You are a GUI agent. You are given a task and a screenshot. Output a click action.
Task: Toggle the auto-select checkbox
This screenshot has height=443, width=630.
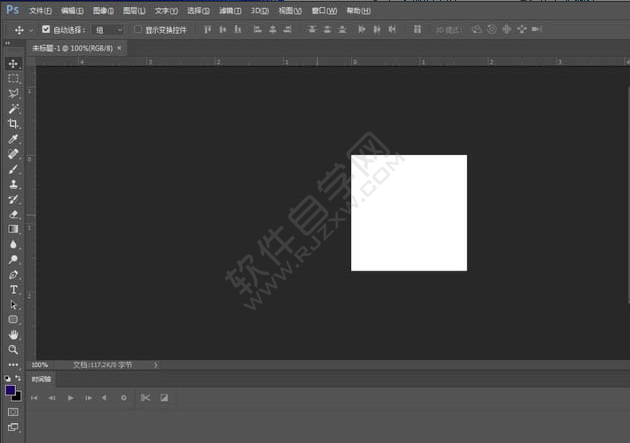tap(46, 29)
